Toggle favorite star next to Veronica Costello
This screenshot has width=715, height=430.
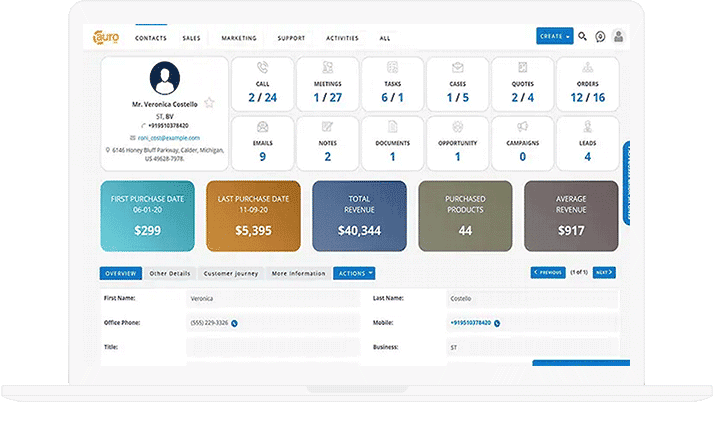(x=209, y=103)
